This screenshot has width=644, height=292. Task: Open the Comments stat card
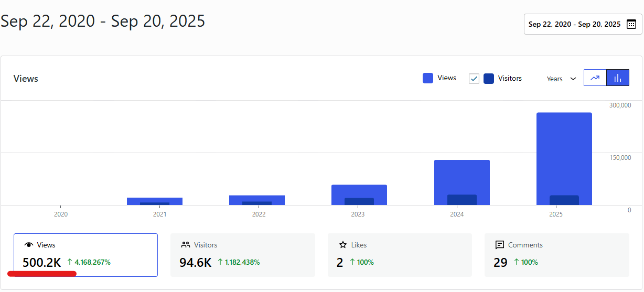[x=556, y=255]
